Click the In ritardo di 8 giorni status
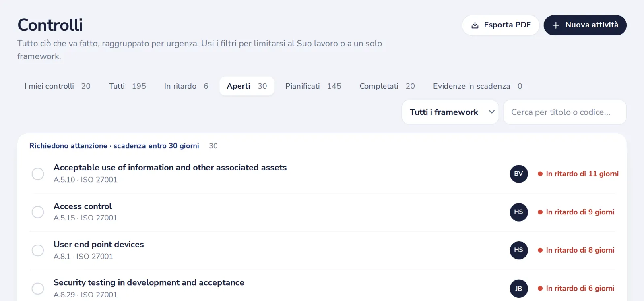Screen dimensions: 644x301 click(x=576, y=250)
